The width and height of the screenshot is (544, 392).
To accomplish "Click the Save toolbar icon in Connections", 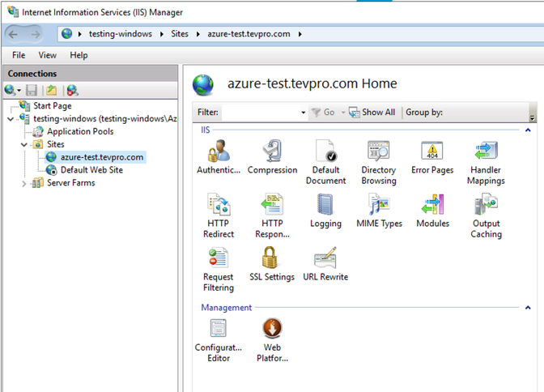I will pos(32,90).
